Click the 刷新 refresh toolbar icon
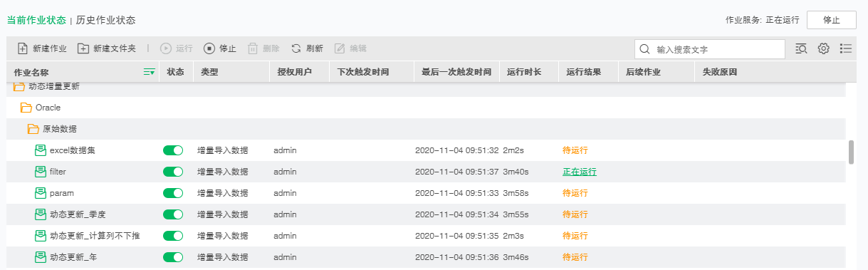 click(296, 48)
